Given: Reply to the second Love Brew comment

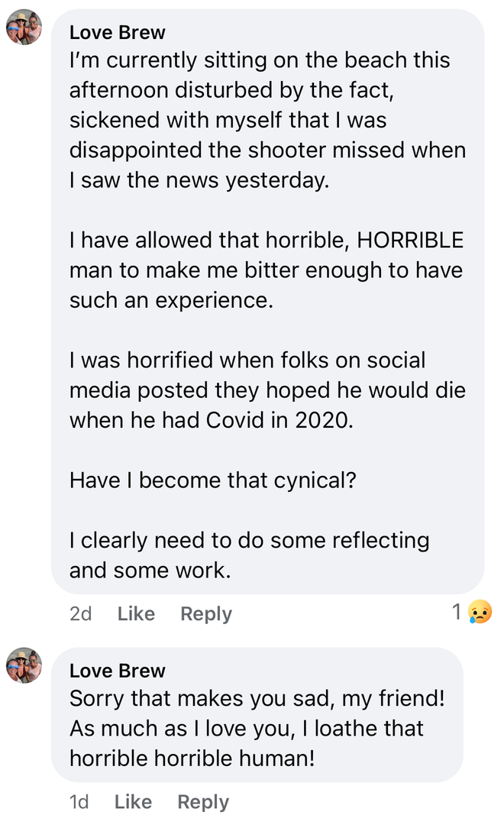Looking at the screenshot, I should pyautogui.click(x=202, y=801).
